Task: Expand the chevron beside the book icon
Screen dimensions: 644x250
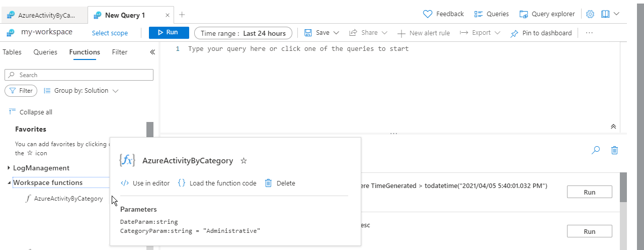Action: 616,14
